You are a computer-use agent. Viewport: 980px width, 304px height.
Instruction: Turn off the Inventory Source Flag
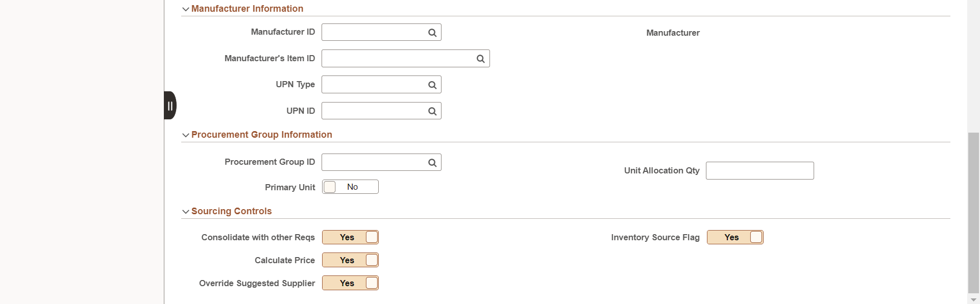click(x=735, y=237)
